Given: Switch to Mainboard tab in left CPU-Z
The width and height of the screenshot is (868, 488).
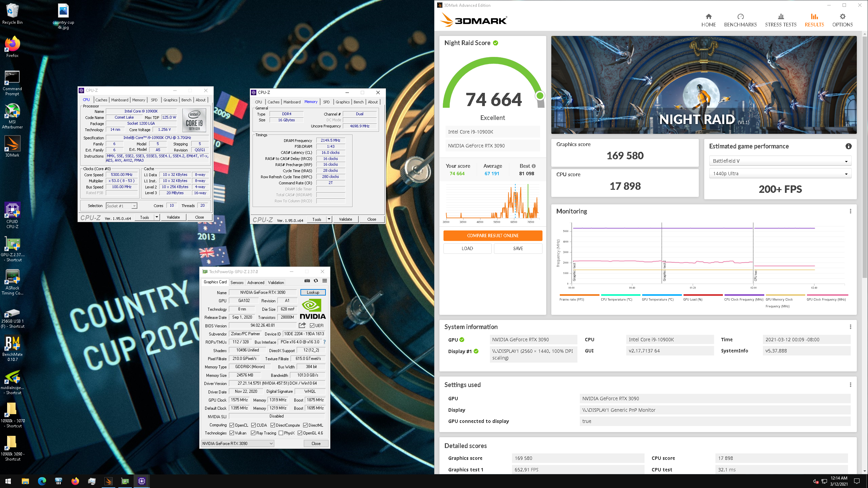Looking at the screenshot, I should tap(120, 100).
